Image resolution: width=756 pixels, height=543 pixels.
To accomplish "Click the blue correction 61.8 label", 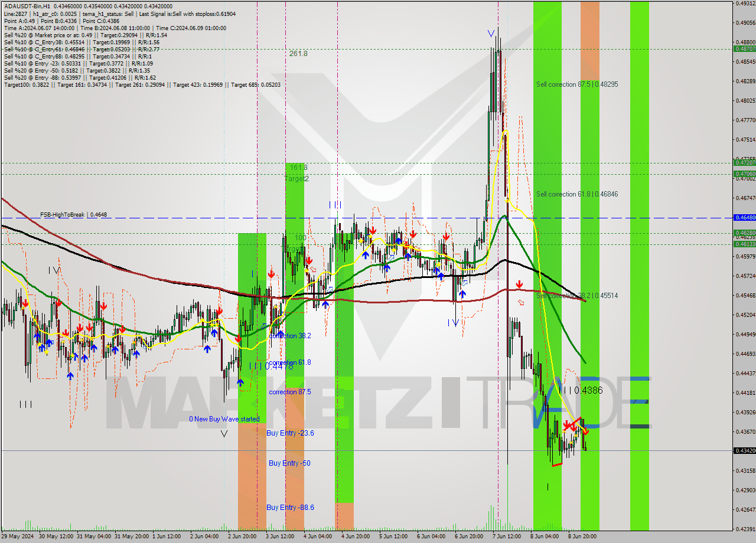I will 289,362.
